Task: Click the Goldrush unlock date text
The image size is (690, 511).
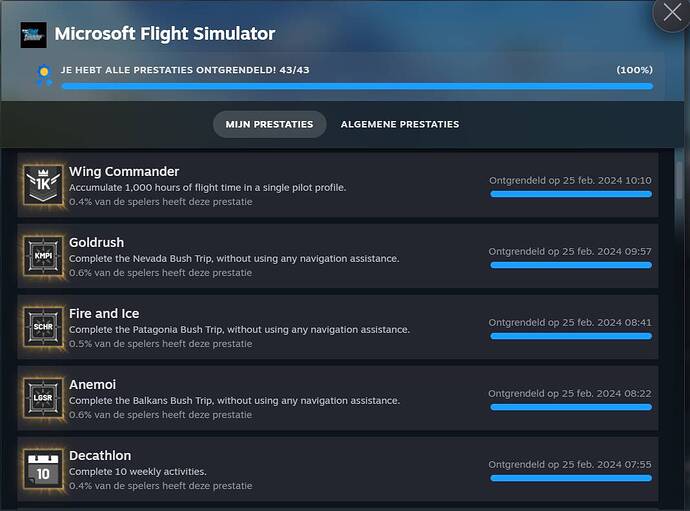Action: tap(570, 251)
